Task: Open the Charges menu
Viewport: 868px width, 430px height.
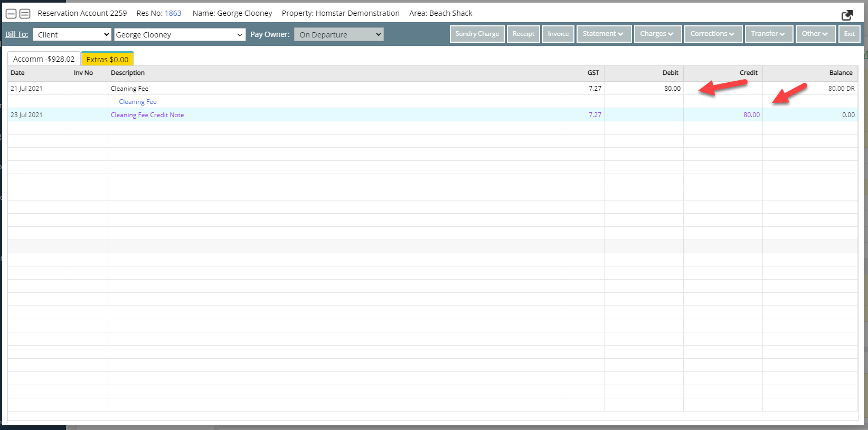Action: tap(657, 34)
